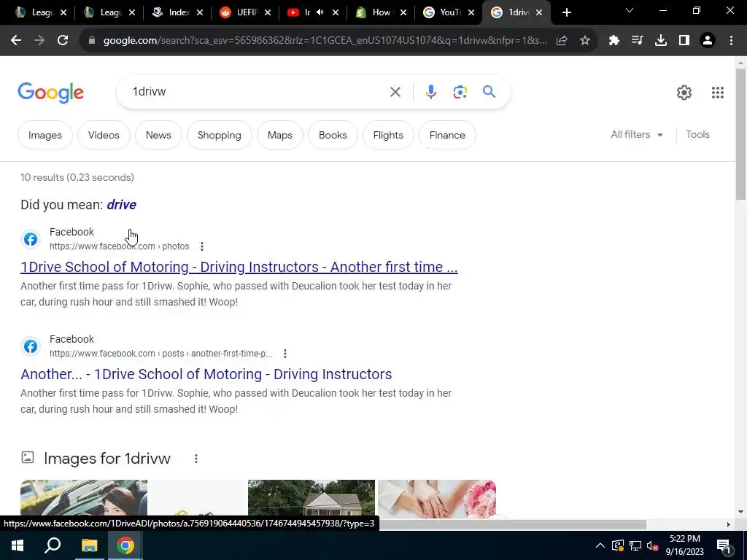The width and height of the screenshot is (747, 560).
Task: Open more options for first Facebook result
Action: click(202, 246)
